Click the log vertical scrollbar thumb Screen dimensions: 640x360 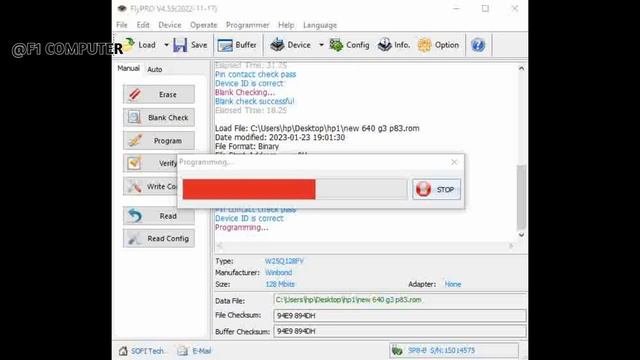click(x=521, y=196)
